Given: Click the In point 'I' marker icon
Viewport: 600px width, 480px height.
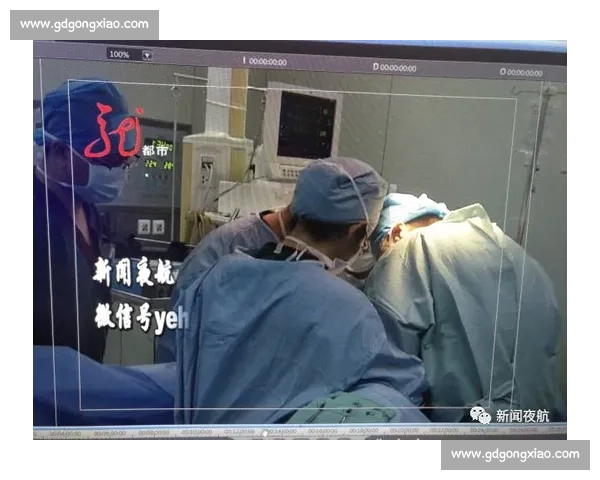Looking at the screenshot, I should click(244, 61).
